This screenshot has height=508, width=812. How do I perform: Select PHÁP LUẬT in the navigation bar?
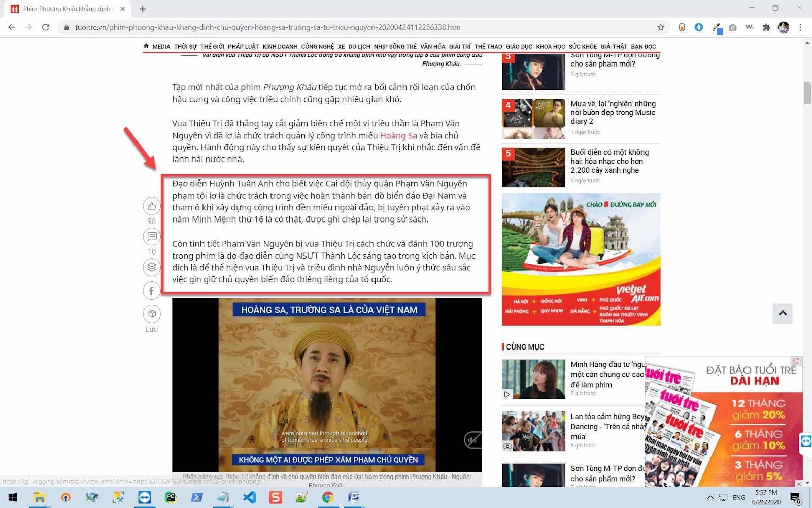coord(243,47)
